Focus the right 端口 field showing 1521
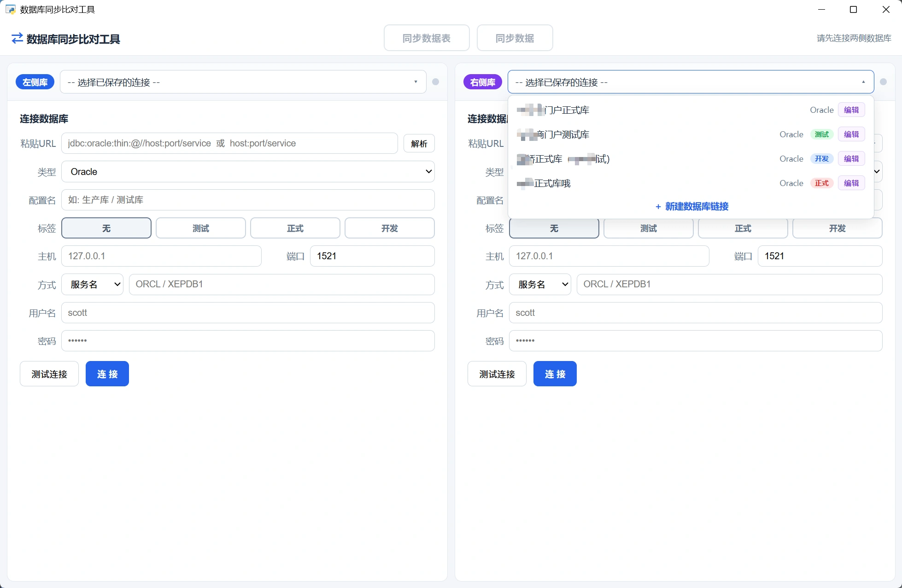This screenshot has width=902, height=588. click(x=820, y=256)
